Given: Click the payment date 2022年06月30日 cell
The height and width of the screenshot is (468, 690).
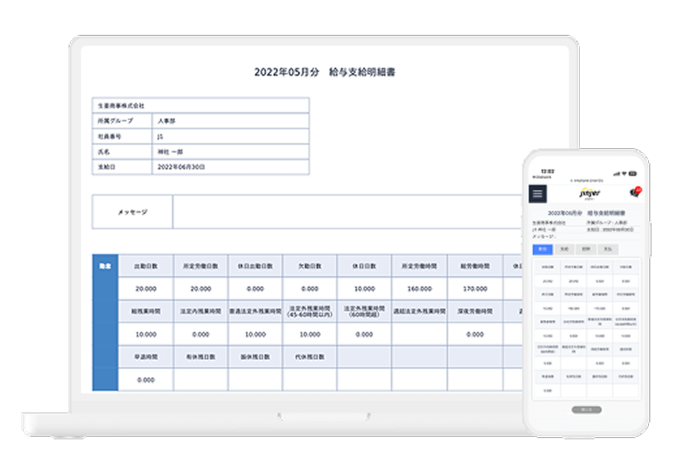Looking at the screenshot, I should click(230, 167).
